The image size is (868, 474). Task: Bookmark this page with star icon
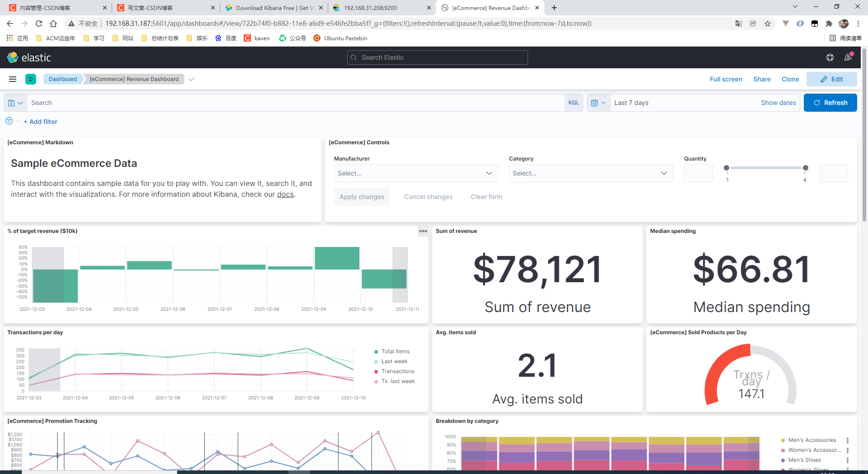tap(768, 24)
